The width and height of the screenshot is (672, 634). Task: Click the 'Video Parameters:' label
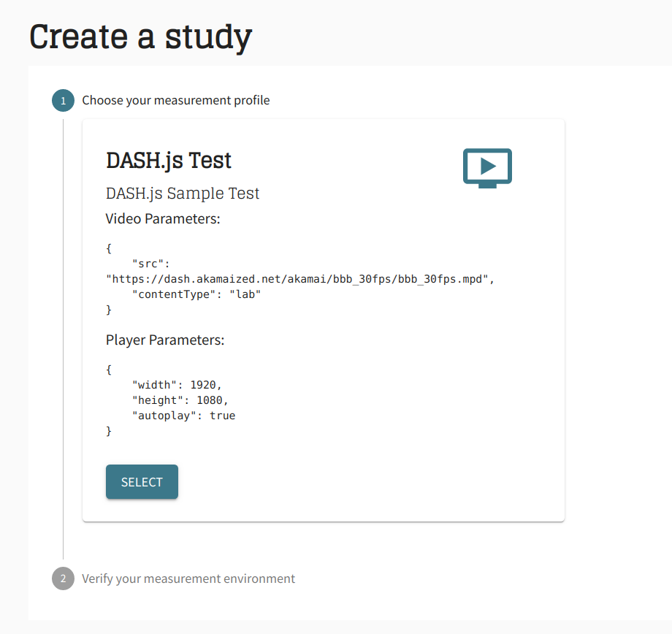point(163,218)
